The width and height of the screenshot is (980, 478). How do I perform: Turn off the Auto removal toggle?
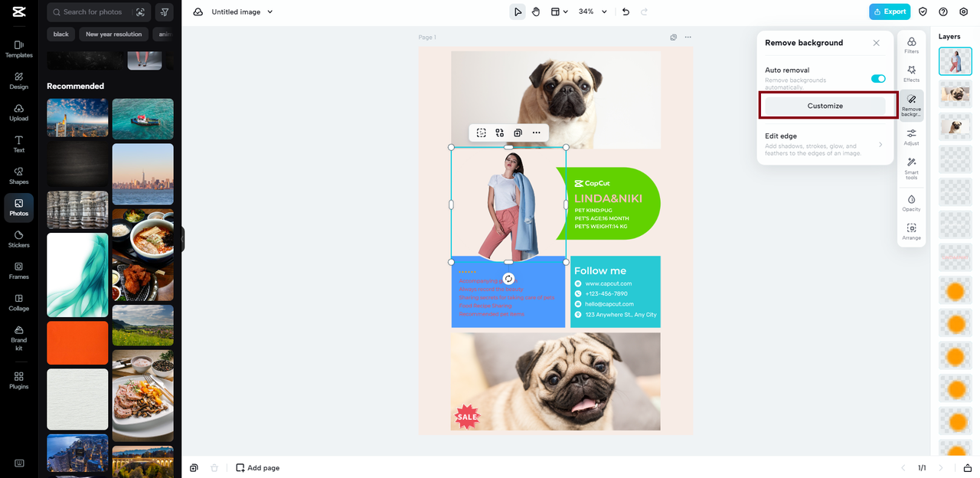pos(878,78)
